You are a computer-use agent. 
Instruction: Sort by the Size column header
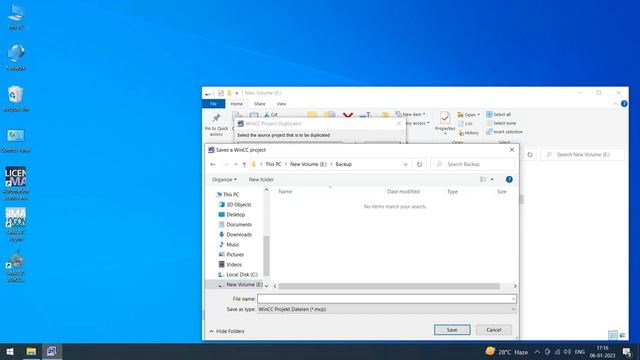point(502,191)
